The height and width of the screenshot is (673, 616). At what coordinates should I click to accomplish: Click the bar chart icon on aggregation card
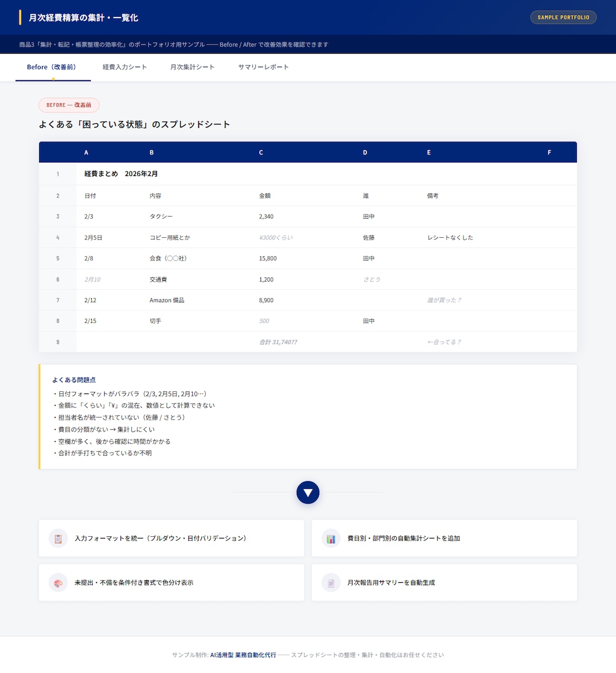point(331,538)
